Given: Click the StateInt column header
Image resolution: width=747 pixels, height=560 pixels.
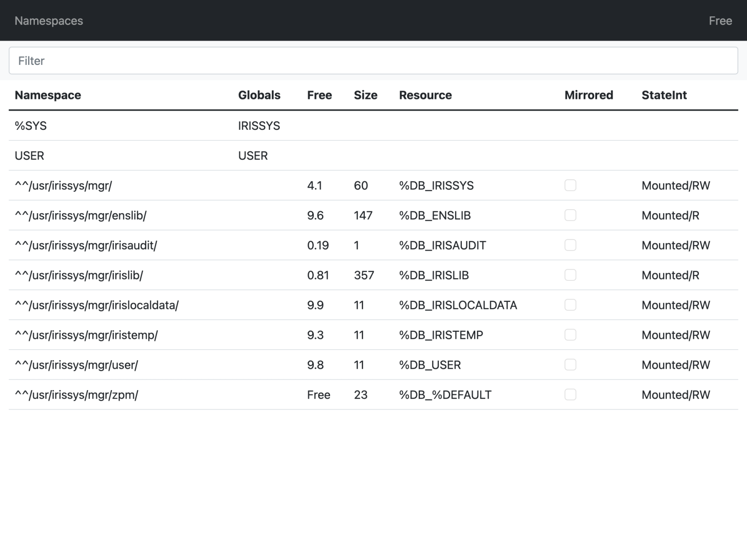Looking at the screenshot, I should pos(664,95).
